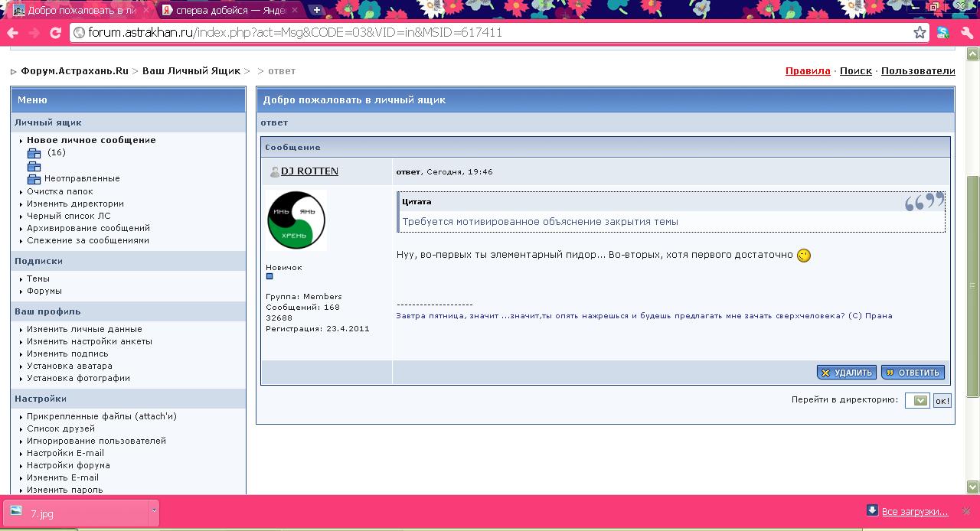The height and width of the screenshot is (531, 980).
Task: Click 'Изменить подпись' link
Action: click(x=67, y=353)
